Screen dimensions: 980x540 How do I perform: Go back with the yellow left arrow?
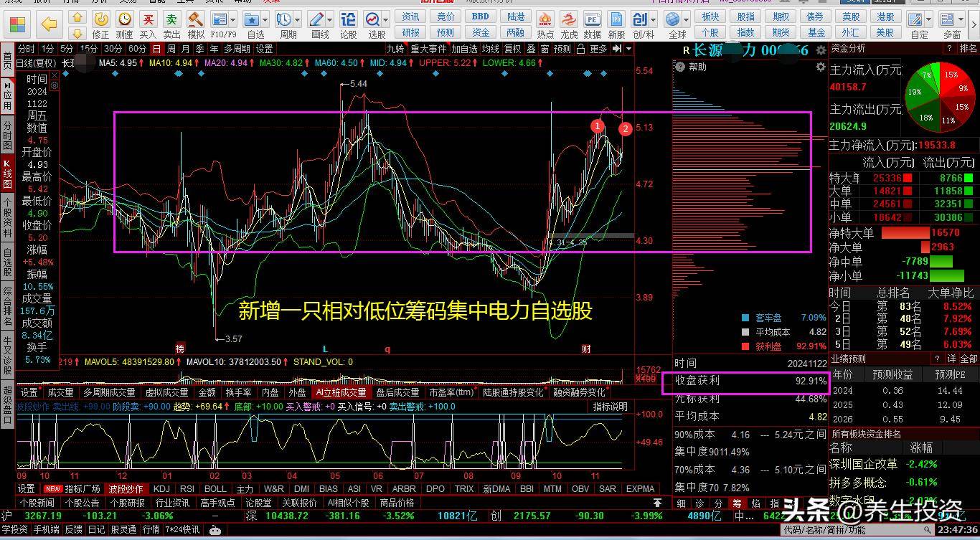tap(50, 24)
